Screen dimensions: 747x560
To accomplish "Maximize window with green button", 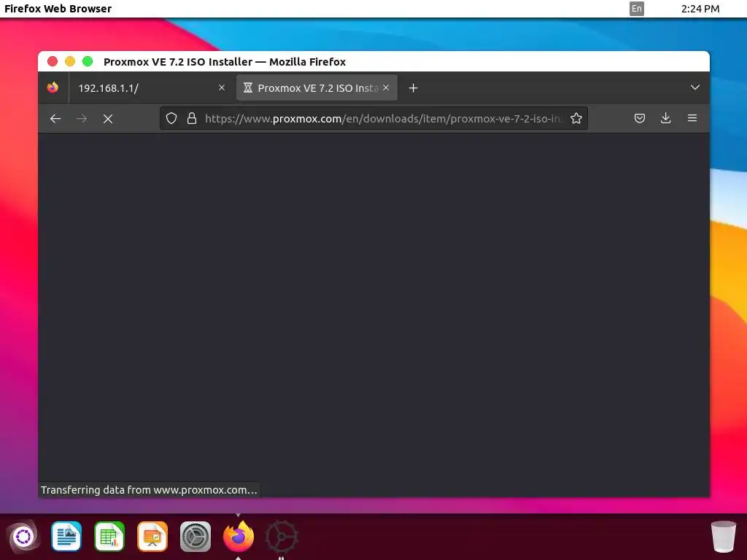I will pyautogui.click(x=88, y=61).
